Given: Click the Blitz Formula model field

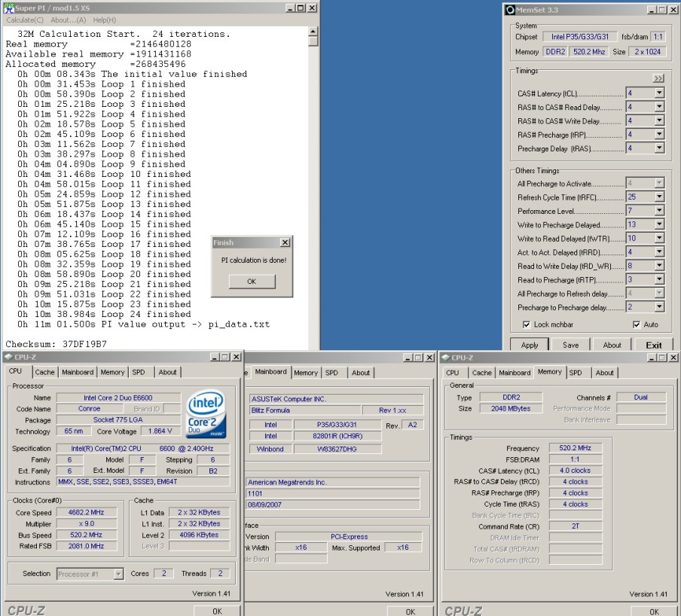Looking at the screenshot, I should 305,410.
